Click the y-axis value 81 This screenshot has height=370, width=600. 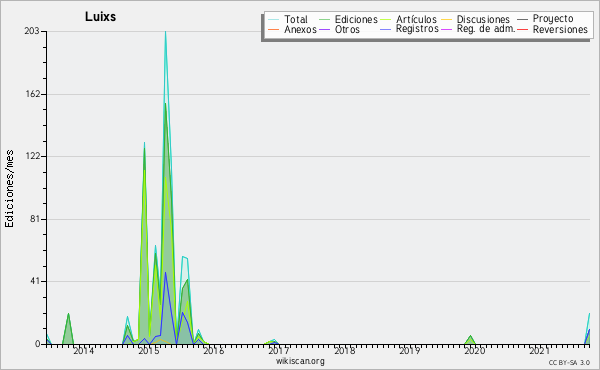pos(35,219)
